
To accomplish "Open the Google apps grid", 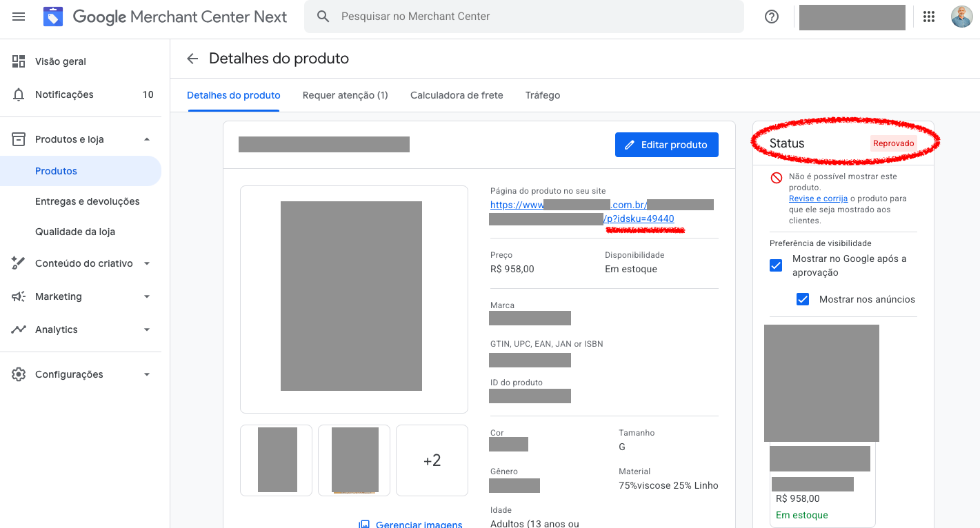I will click(x=929, y=17).
